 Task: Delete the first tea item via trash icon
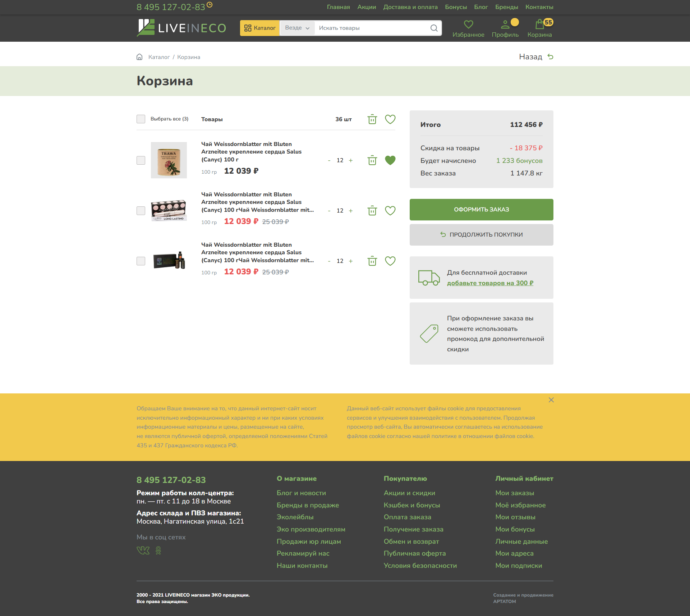pos(372,160)
